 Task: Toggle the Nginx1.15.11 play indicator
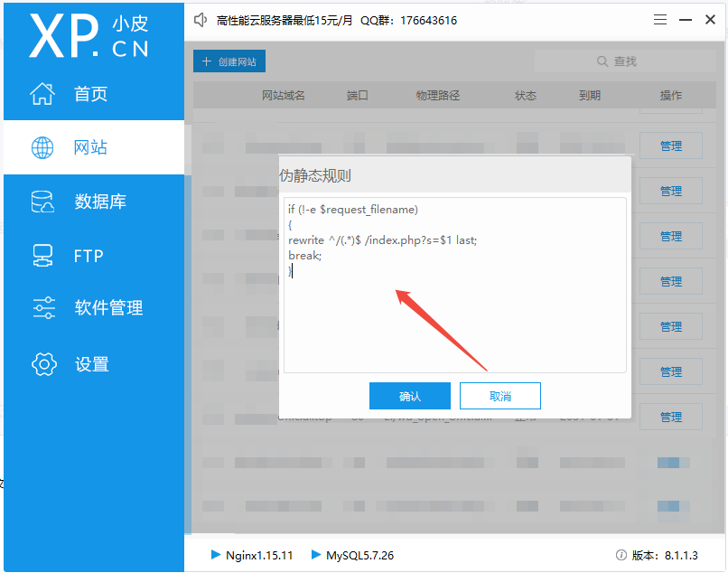click(216, 554)
